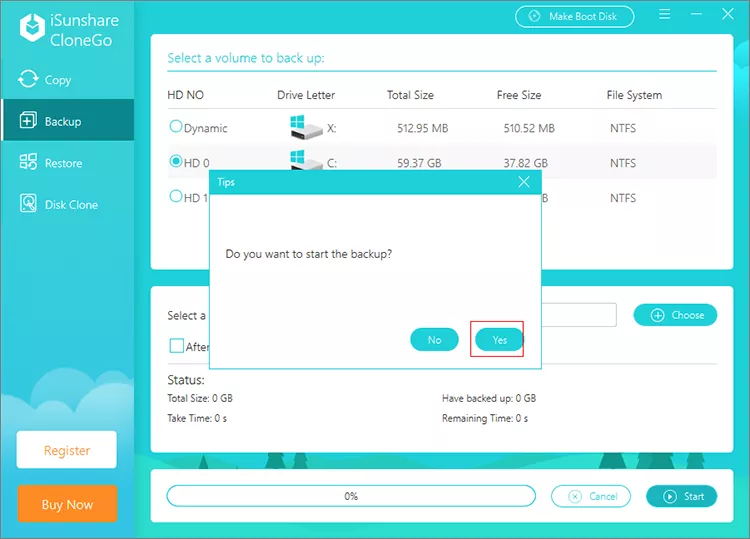Open the Copy section in sidebar

tap(67, 79)
